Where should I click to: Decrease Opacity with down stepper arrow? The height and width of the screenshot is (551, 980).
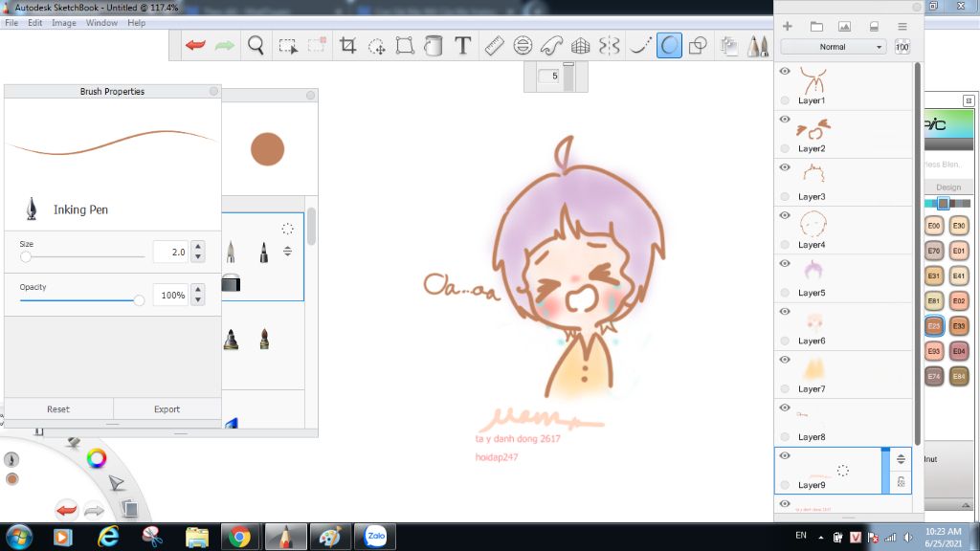(x=198, y=299)
